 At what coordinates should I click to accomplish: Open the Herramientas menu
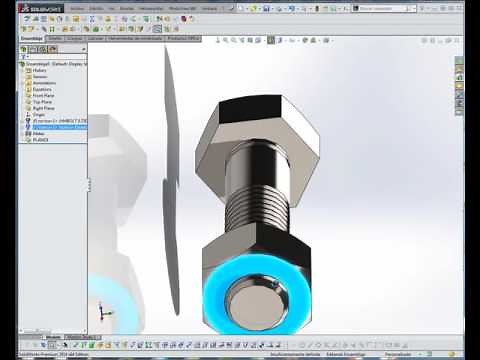pos(151,9)
